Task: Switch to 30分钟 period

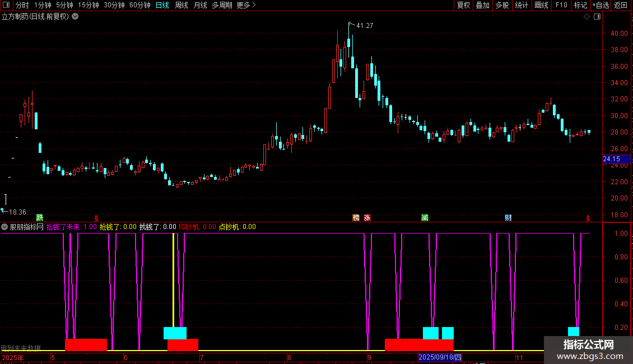Action: pos(114,5)
